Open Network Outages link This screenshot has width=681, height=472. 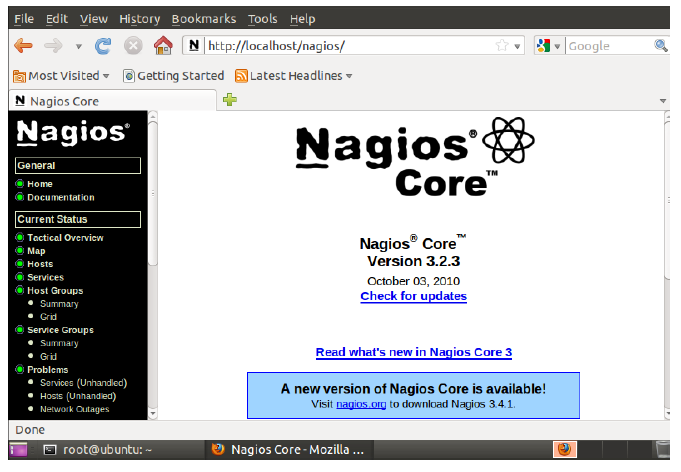(x=75, y=409)
